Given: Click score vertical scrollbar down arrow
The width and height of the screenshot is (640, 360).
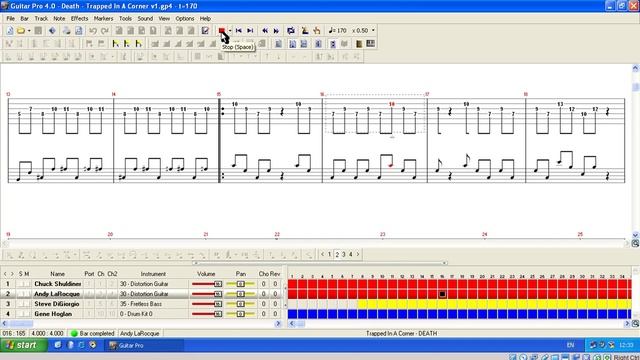Looking at the screenshot, I should [x=635, y=235].
